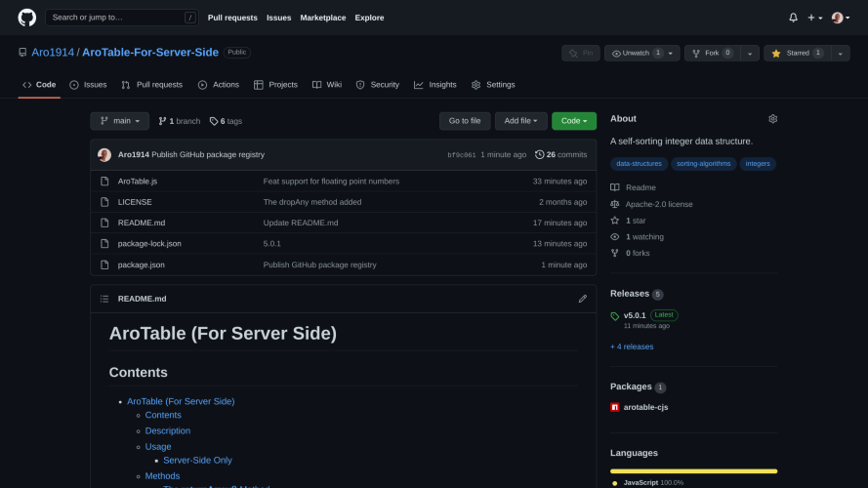Open Explore in top navigation
Screen dimensions: 868x488
click(x=369, y=18)
